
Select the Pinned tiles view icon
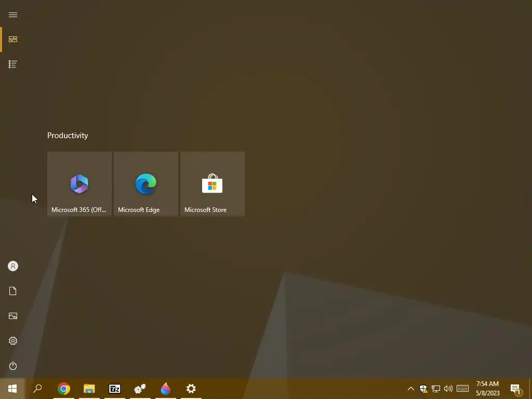point(13,39)
